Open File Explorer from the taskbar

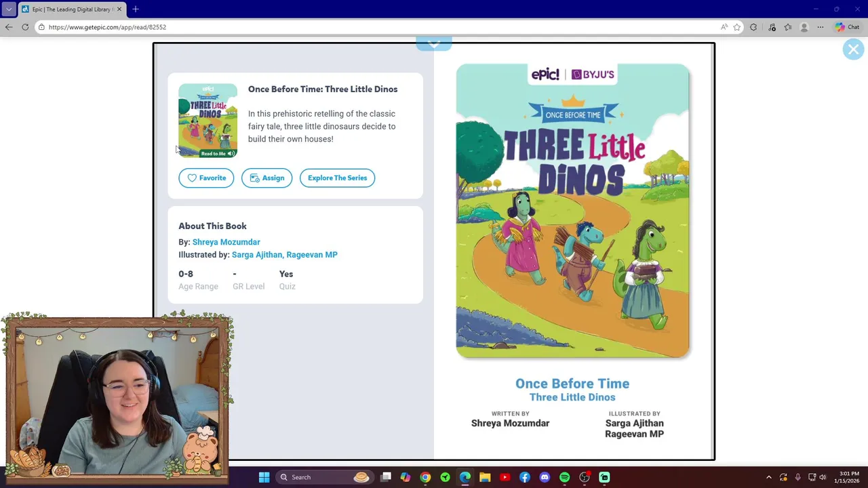pos(485,477)
